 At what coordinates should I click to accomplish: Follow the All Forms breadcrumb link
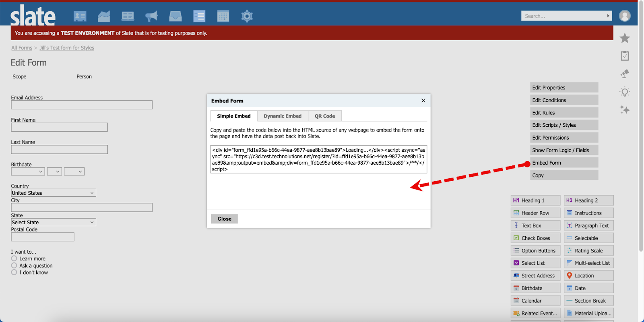[22, 47]
